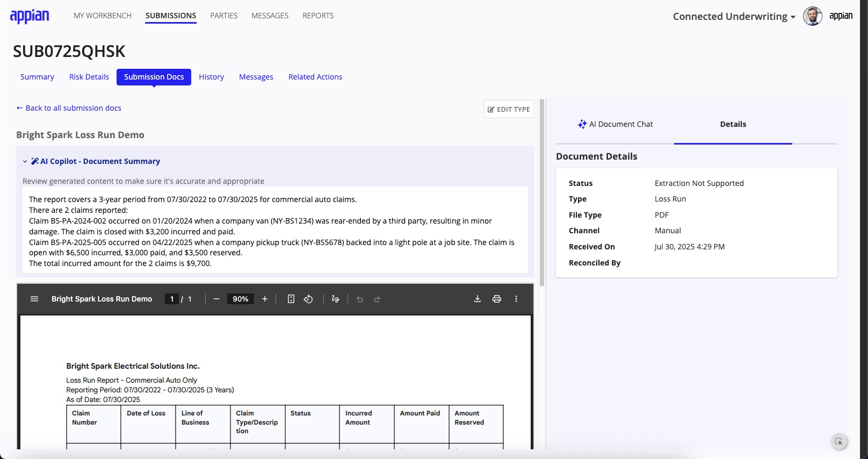
Task: Click the 'Loss Run' type value
Action: point(670,199)
